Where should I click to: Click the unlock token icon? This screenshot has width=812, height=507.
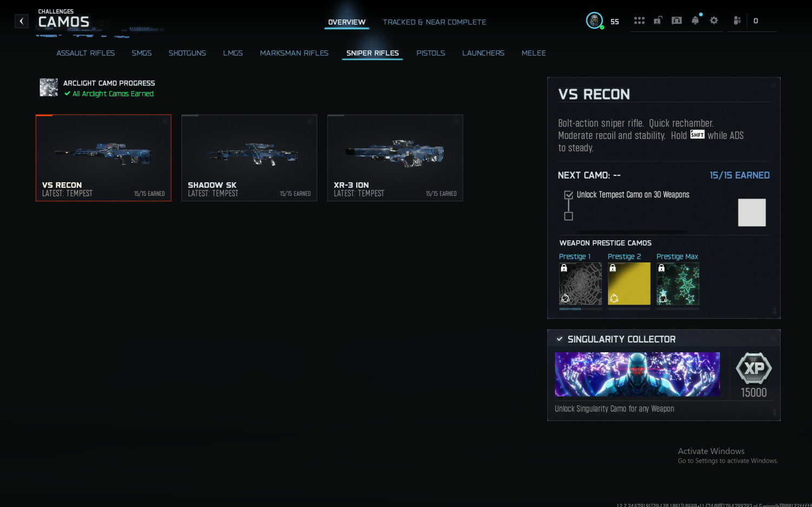[x=658, y=21]
